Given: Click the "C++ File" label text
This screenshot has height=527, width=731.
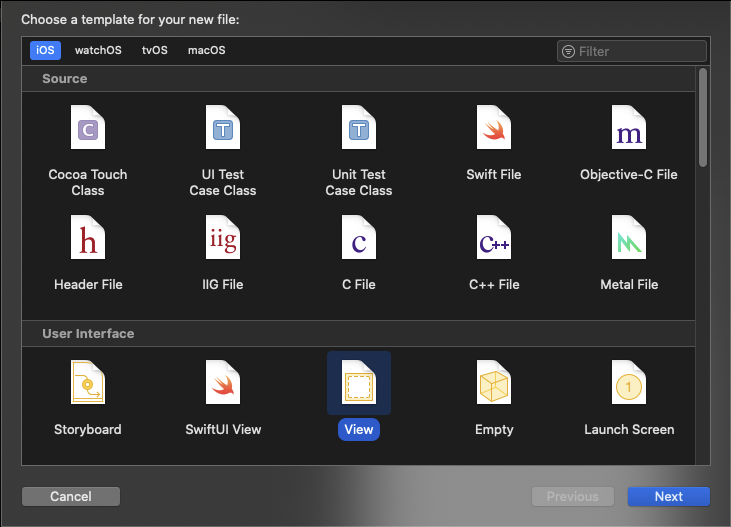Looking at the screenshot, I should (x=494, y=284).
